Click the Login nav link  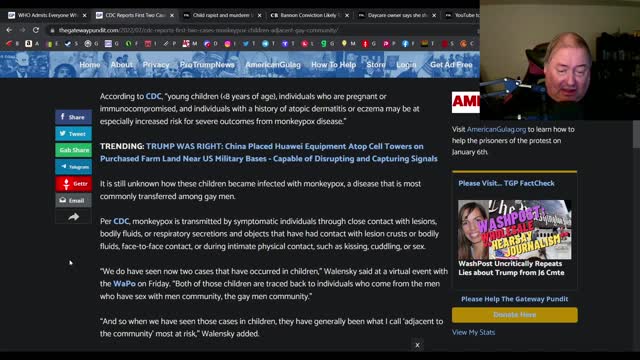pyautogui.click(x=406, y=65)
